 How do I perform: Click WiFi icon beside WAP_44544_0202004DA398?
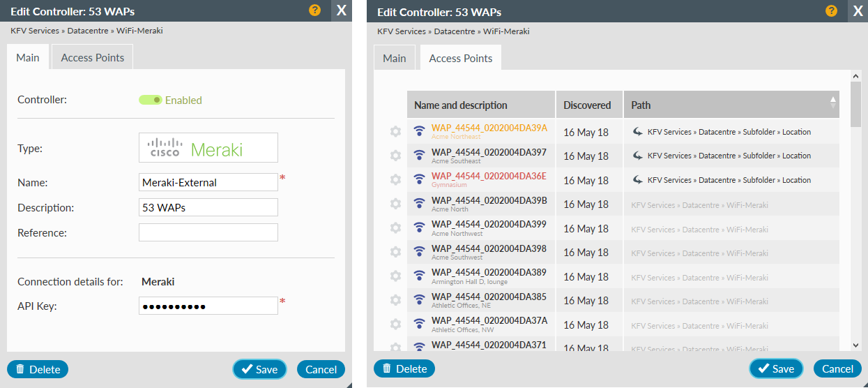click(x=419, y=252)
